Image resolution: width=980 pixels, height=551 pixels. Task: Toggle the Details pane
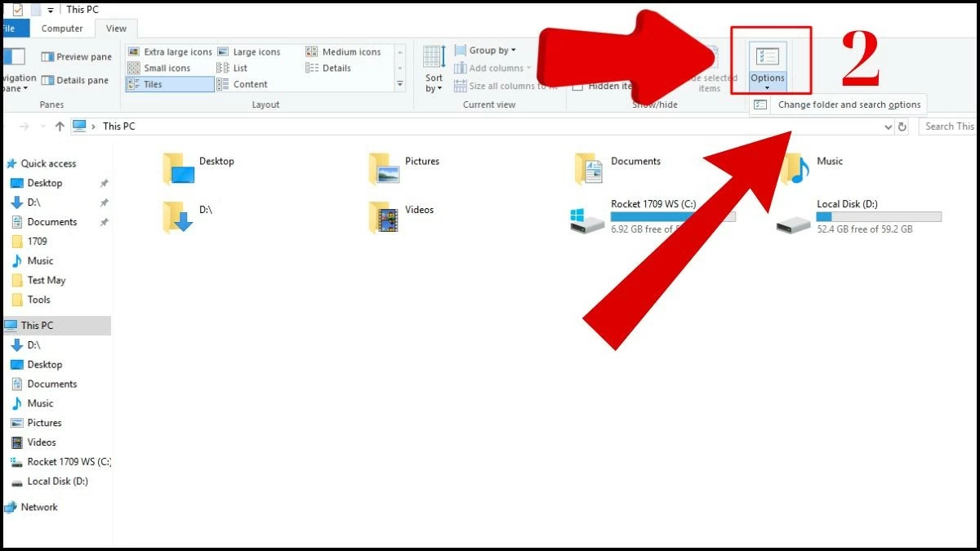coord(73,79)
